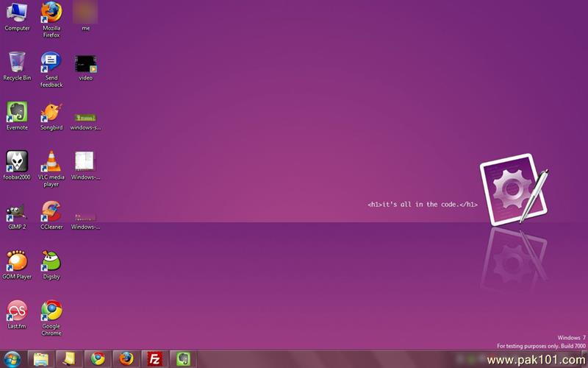Open Windows Explorer from the taskbar
This screenshot has height=368, width=588.
pos(41,358)
